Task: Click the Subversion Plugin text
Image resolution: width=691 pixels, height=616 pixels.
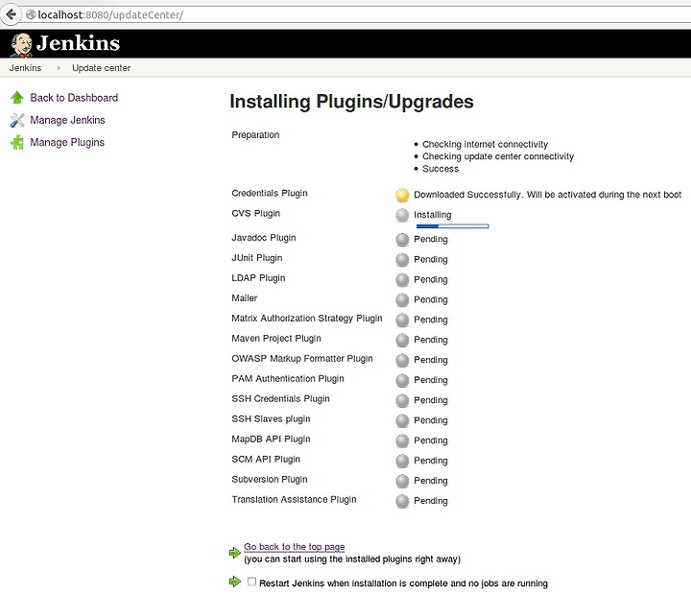Action: [x=270, y=480]
